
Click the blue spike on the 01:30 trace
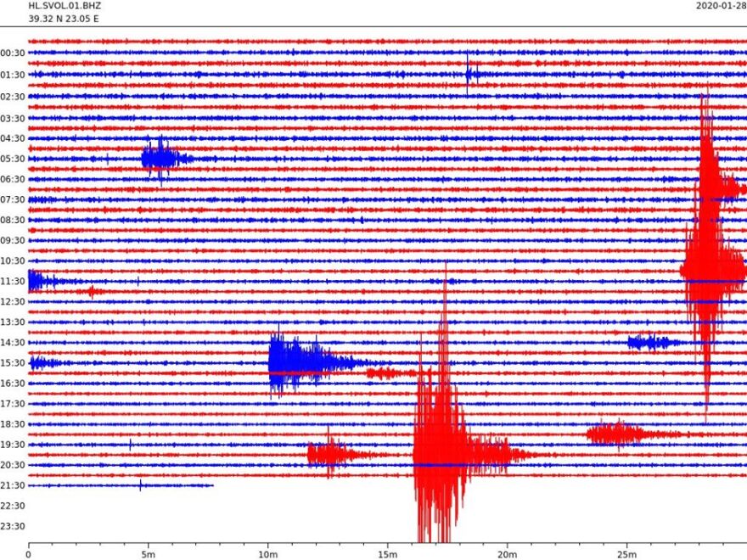tap(468, 74)
